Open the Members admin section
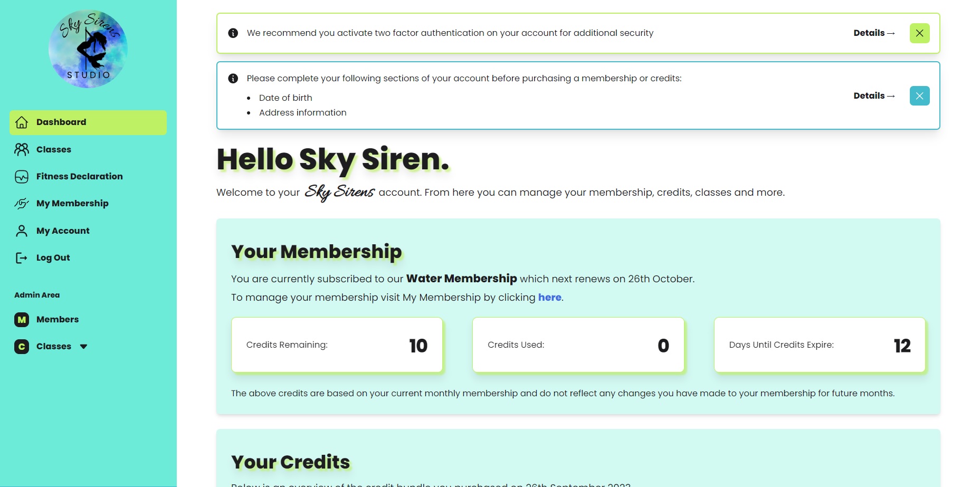The height and width of the screenshot is (487, 980). [57, 319]
